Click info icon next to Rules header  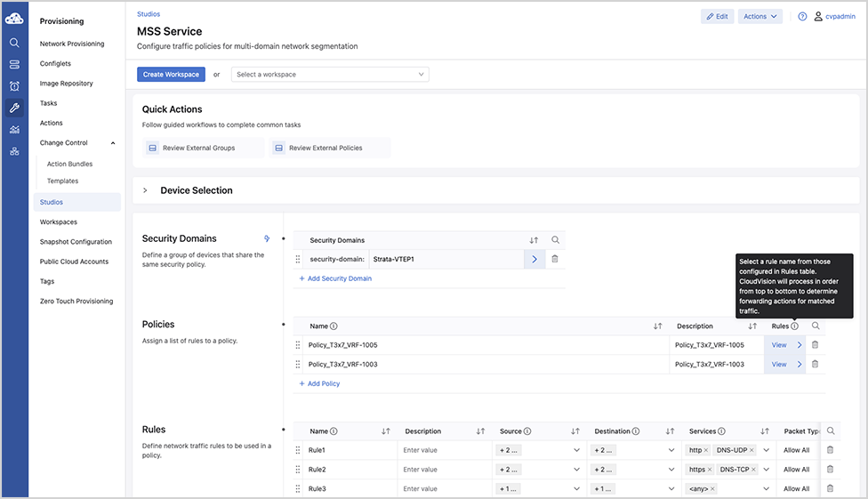click(794, 326)
